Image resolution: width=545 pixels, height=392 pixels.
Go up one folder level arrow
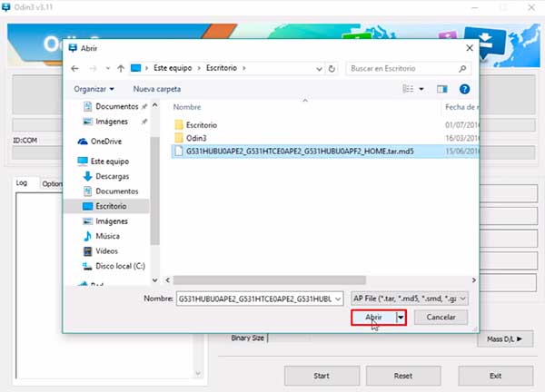point(121,68)
